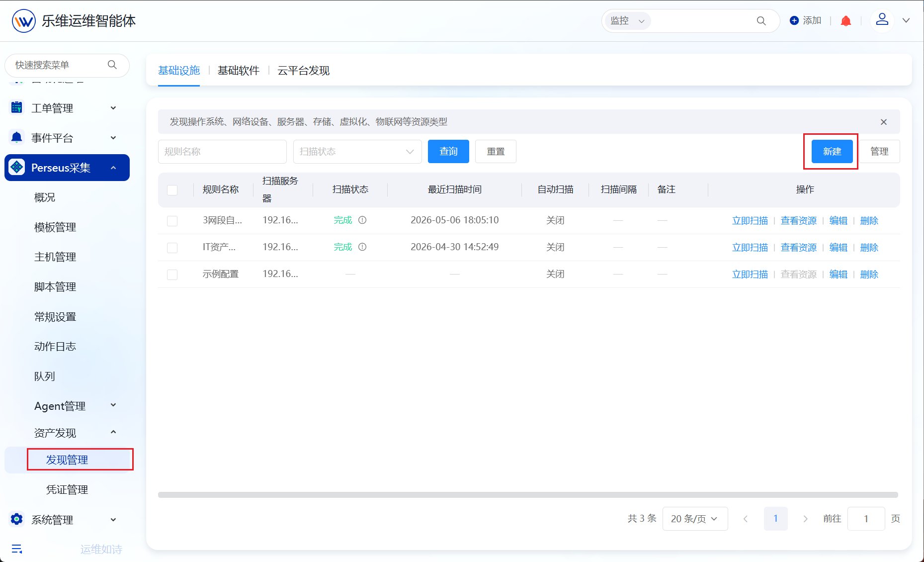Click 查看资源 for IT资产... row
This screenshot has height=562, width=924.
[x=798, y=248]
